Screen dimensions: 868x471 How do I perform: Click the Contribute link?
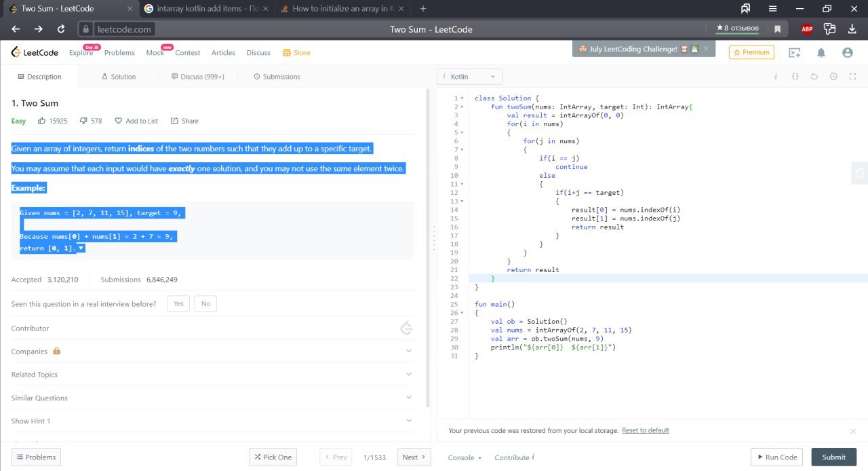514,457
